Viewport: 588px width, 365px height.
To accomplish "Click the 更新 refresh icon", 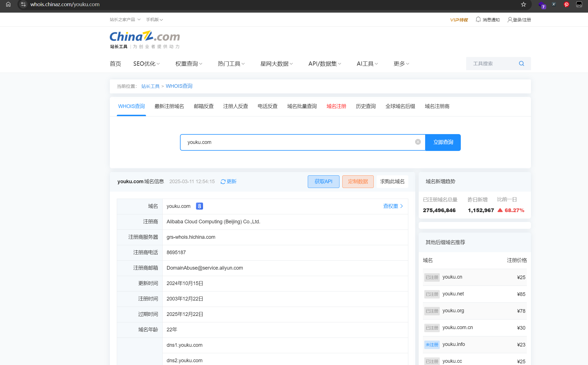I will [223, 182].
